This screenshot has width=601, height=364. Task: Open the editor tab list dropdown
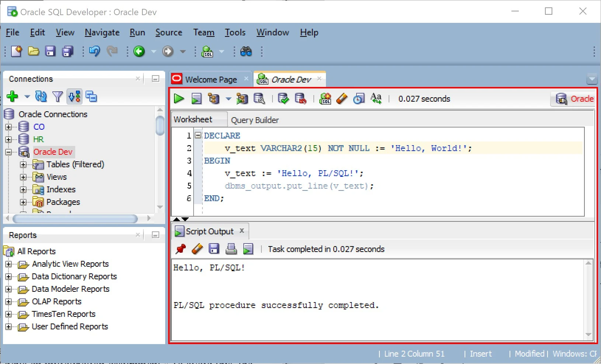592,79
